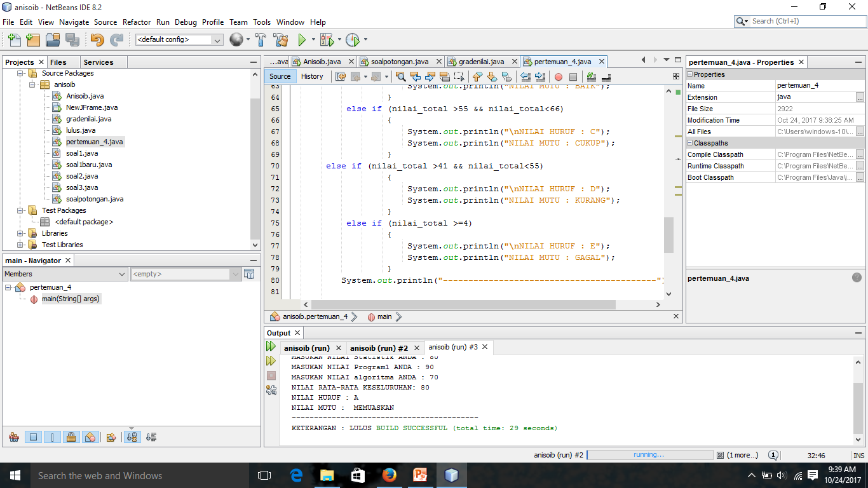The height and width of the screenshot is (488, 868).
Task: Toggle Sort by Name in Navigator
Action: pos(132,437)
